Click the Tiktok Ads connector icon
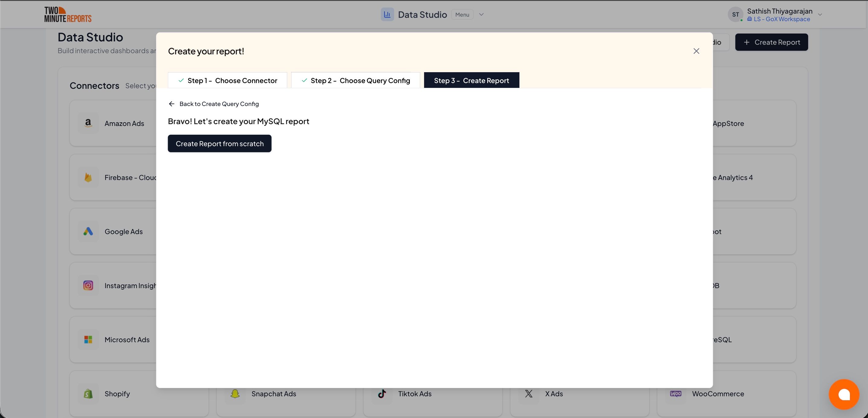 click(x=382, y=394)
